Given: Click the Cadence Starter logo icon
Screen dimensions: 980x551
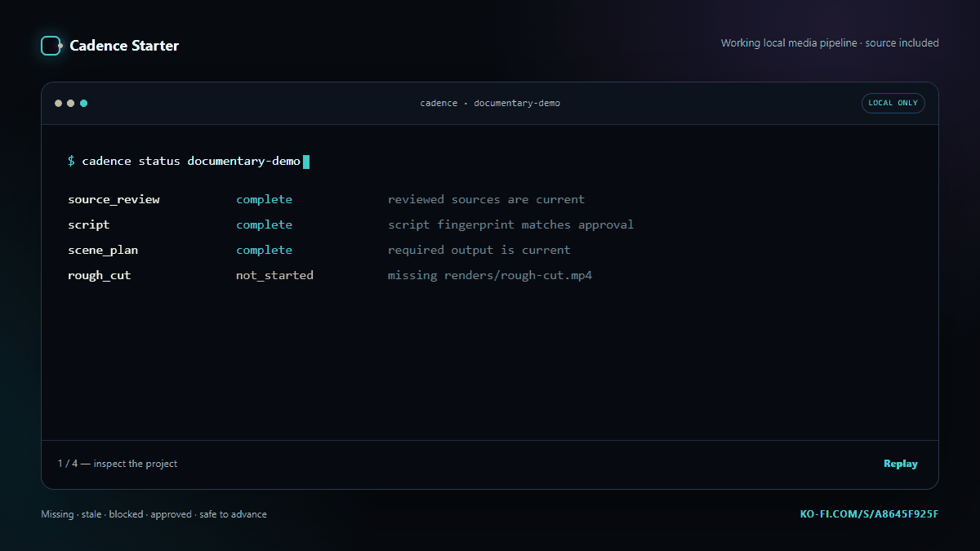Looking at the screenshot, I should 51,46.
